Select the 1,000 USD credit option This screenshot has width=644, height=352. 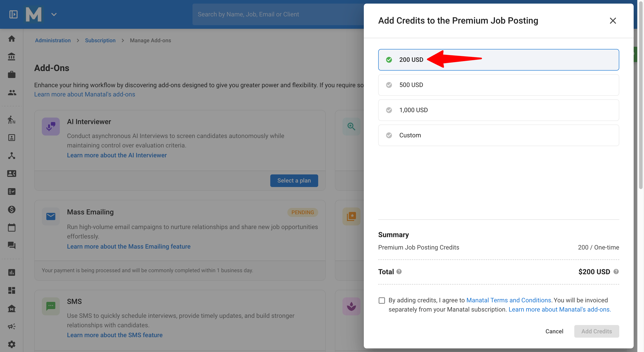click(499, 110)
